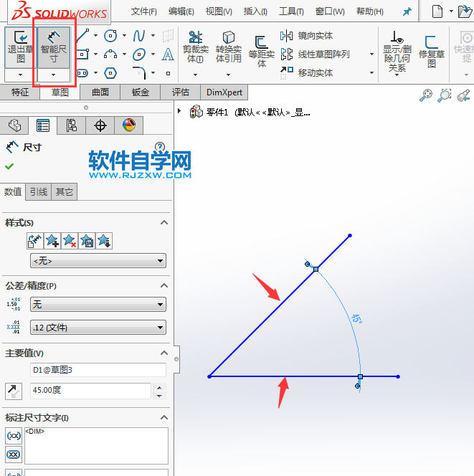Click Zoom to Area magnifier icon
Image resolution: width=474 pixels, height=476 pixels.
445,95
